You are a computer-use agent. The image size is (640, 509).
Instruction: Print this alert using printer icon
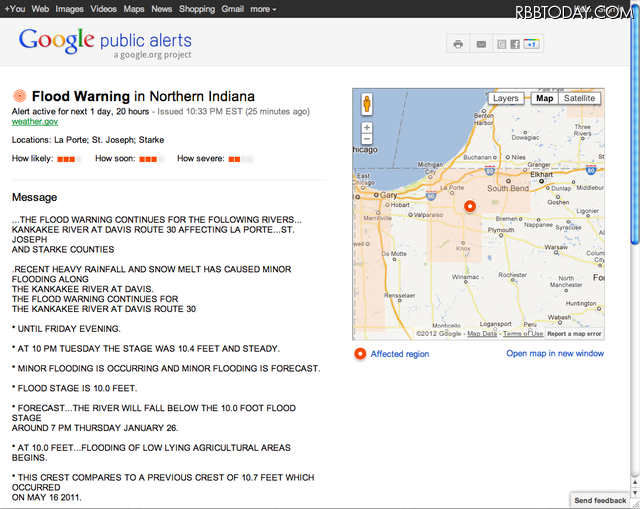tap(458, 44)
